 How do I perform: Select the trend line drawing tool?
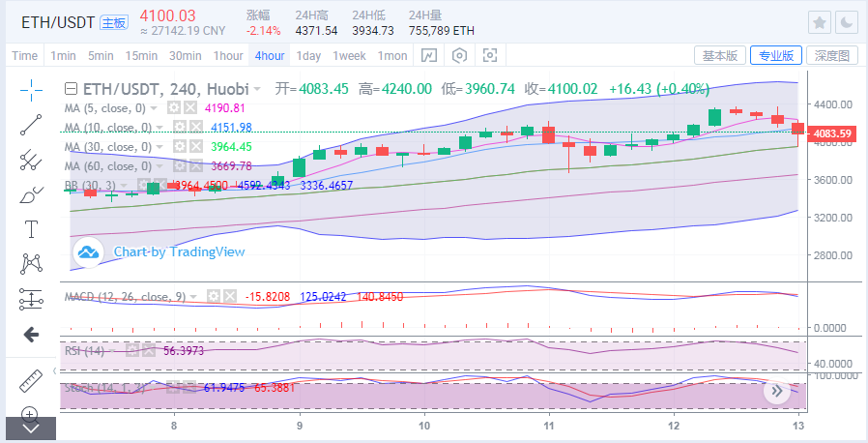click(31, 123)
